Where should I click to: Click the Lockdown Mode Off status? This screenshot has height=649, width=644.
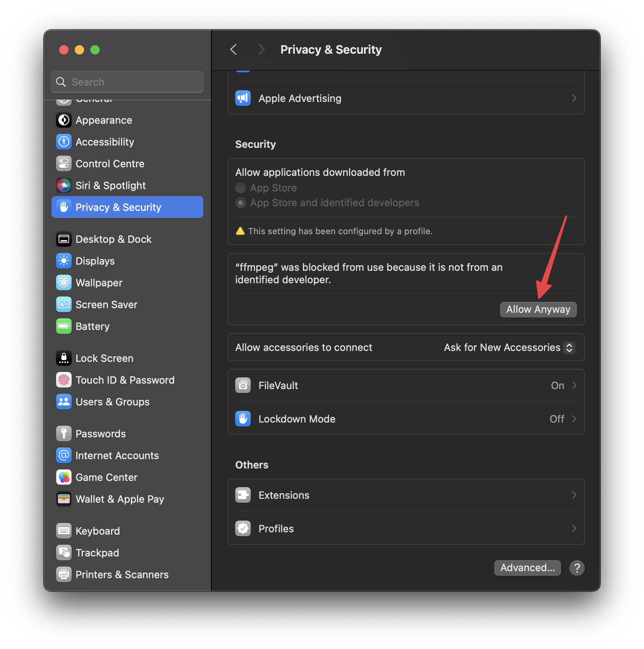pos(557,419)
